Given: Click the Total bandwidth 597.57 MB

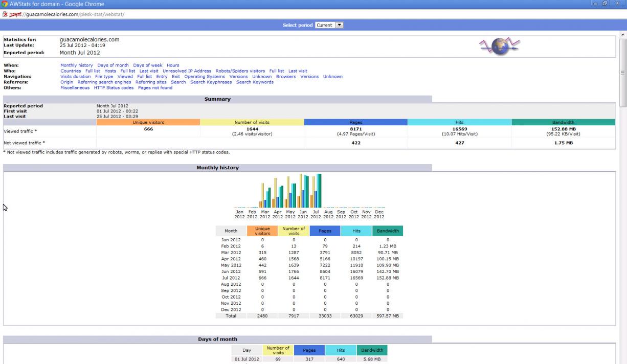Looking at the screenshot, I should [x=388, y=316].
